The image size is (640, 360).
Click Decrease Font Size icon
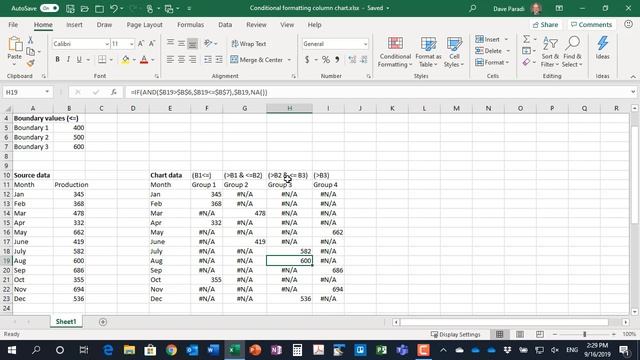(152, 44)
